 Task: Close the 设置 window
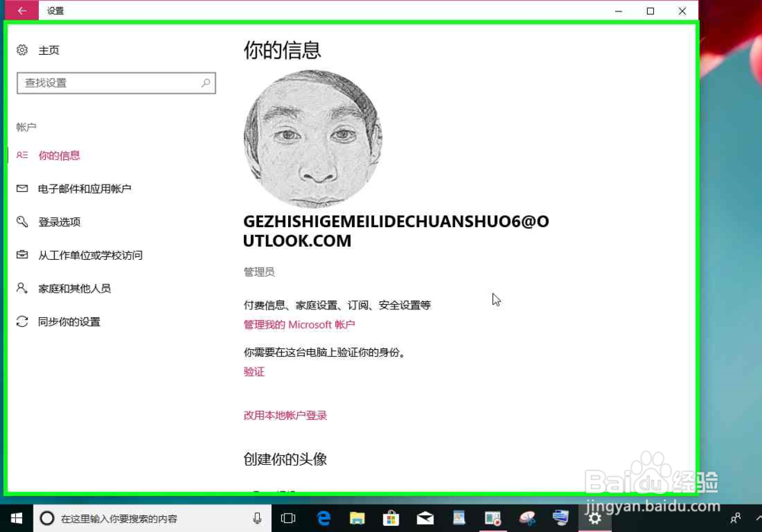click(682, 11)
